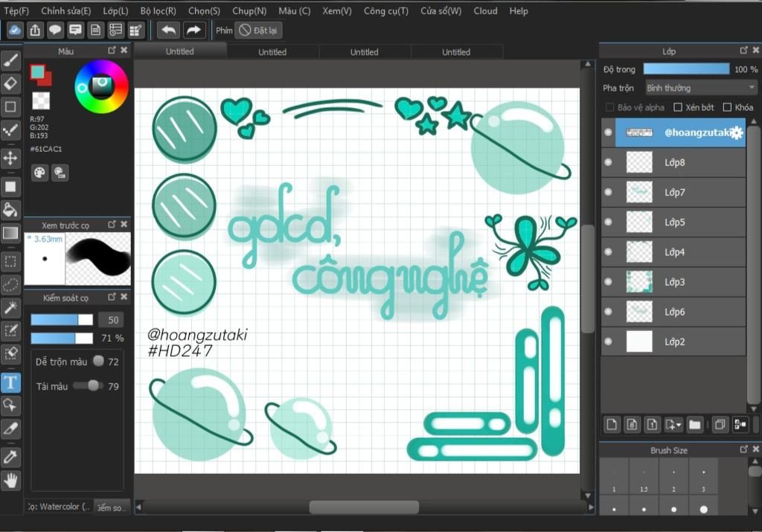The width and height of the screenshot is (762, 532).
Task: Toggle visibility of @hoangzutaki layer
Action: tap(608, 132)
